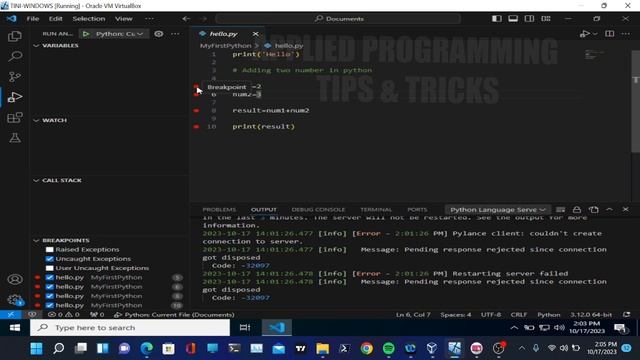The image size is (640, 360).
Task: Open the Manage gear icon
Action: (x=15, y=300)
